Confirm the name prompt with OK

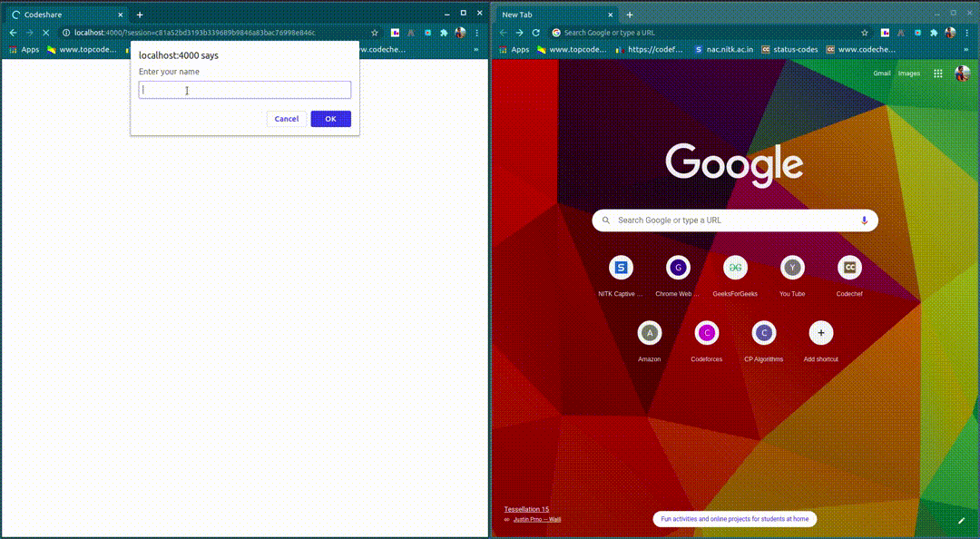(x=330, y=119)
